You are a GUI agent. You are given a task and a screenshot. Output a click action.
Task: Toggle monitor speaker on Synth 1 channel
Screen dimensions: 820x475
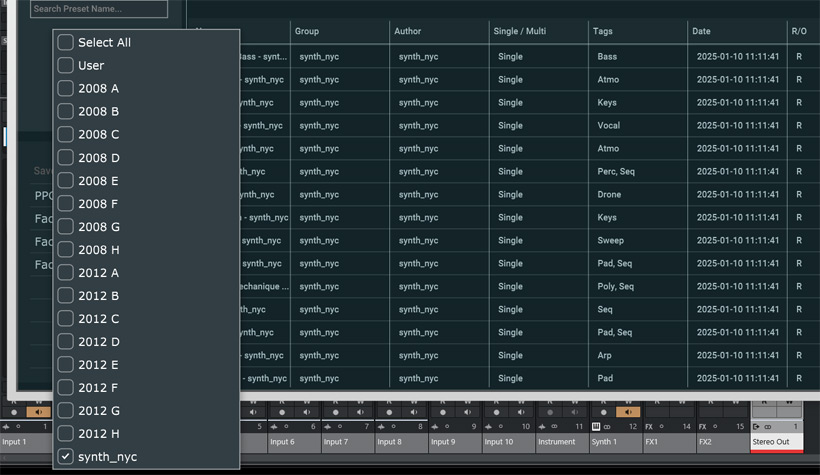(x=628, y=412)
